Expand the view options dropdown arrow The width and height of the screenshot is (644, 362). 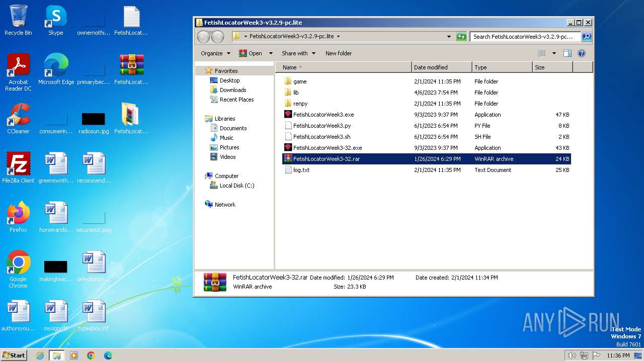[554, 53]
